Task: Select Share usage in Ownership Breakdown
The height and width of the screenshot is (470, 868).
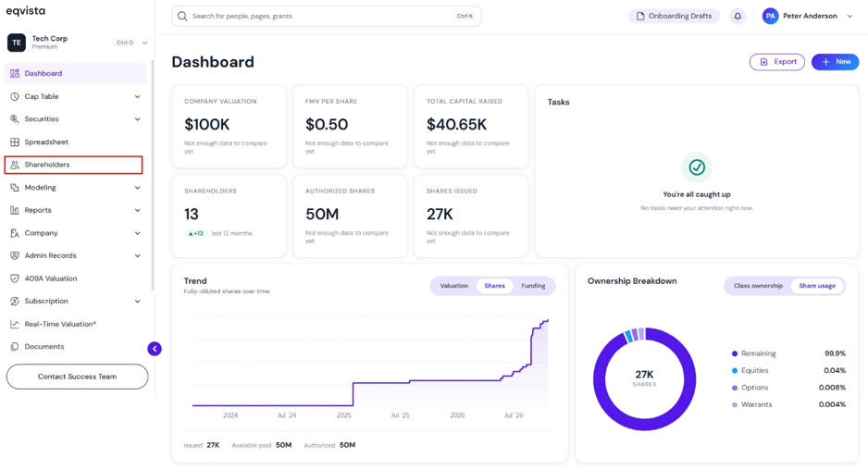Action: pos(817,286)
